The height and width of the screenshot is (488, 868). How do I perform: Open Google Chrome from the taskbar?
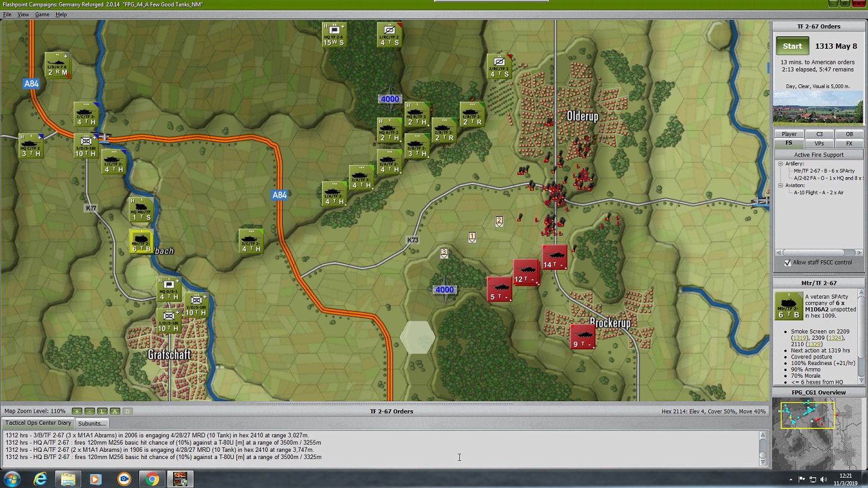(152, 479)
